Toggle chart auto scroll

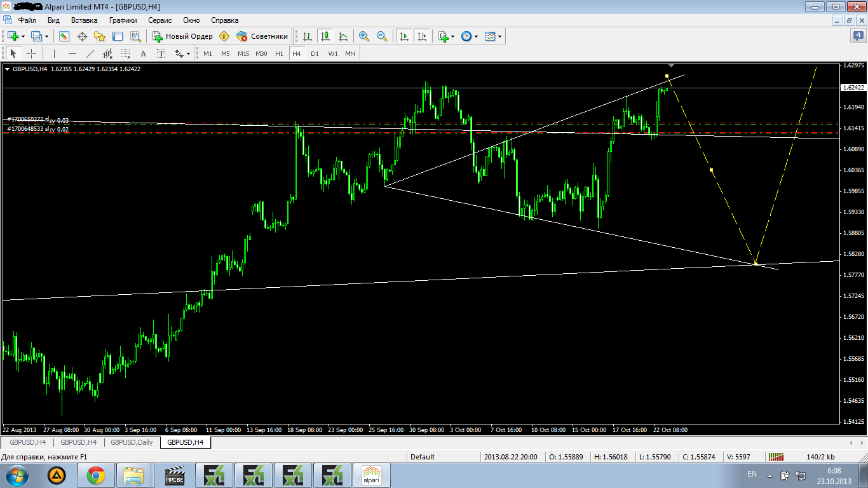click(404, 36)
